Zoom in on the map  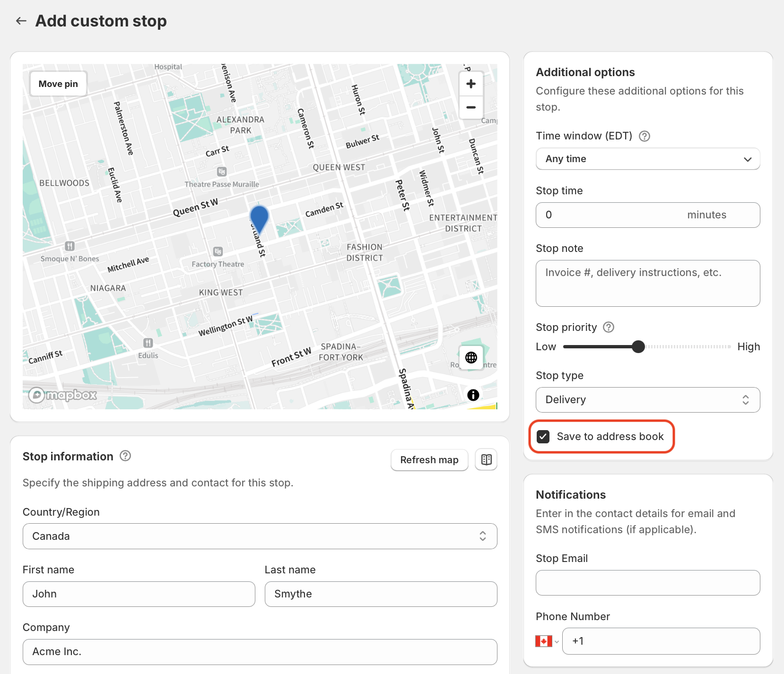pyautogui.click(x=471, y=84)
